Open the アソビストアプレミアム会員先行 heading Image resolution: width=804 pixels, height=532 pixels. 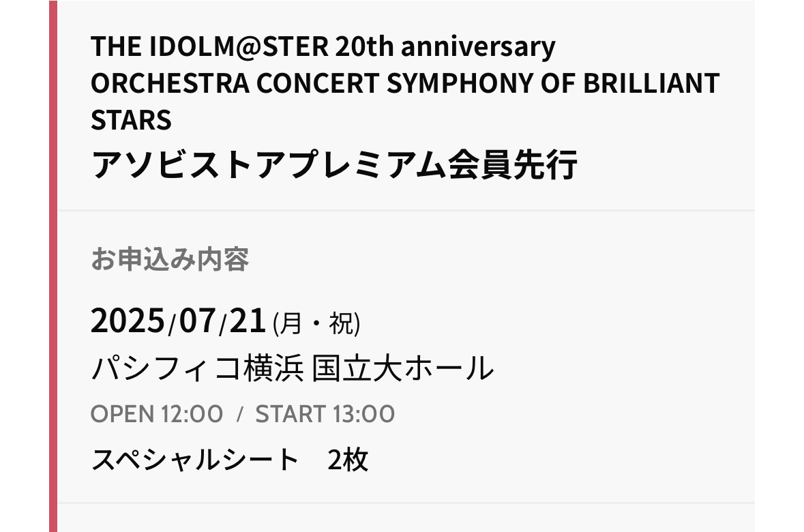[333, 164]
